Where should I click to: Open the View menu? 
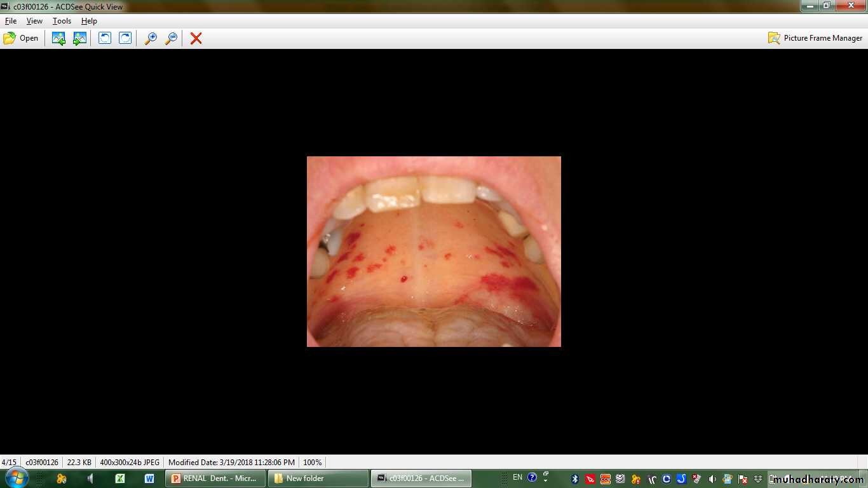coord(34,21)
